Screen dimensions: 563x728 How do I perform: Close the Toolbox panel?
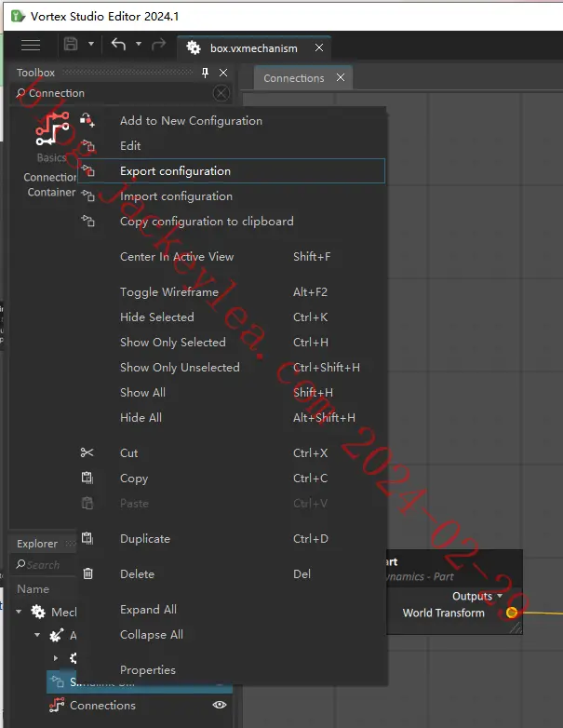[223, 73]
